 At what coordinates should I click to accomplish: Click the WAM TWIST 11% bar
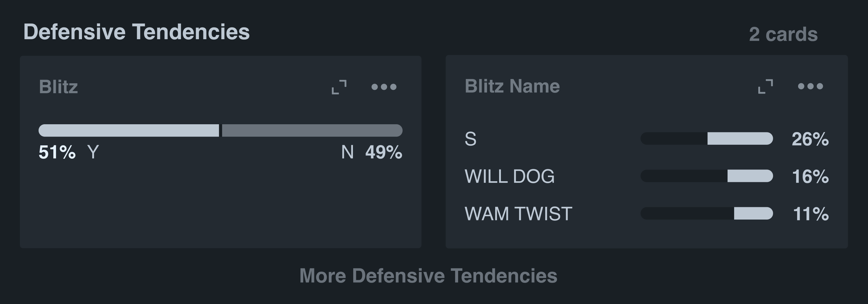click(x=706, y=213)
